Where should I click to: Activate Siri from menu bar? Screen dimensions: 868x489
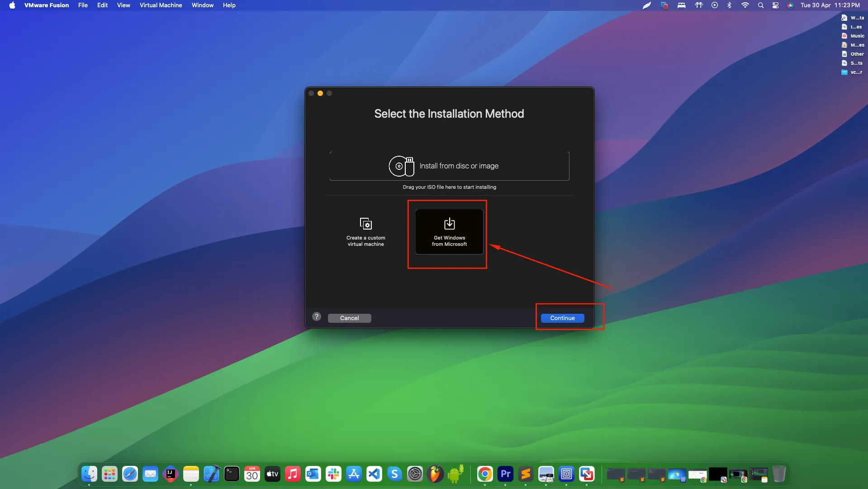pos(790,5)
